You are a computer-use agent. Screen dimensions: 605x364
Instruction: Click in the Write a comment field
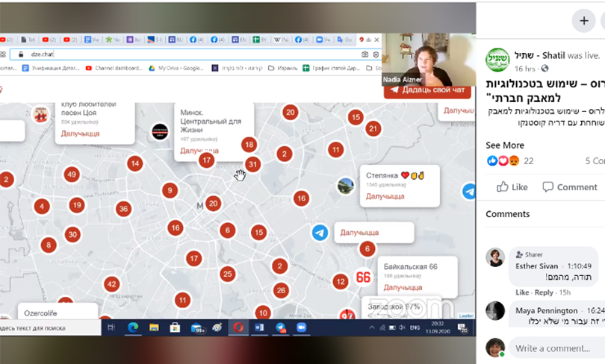pos(559,348)
